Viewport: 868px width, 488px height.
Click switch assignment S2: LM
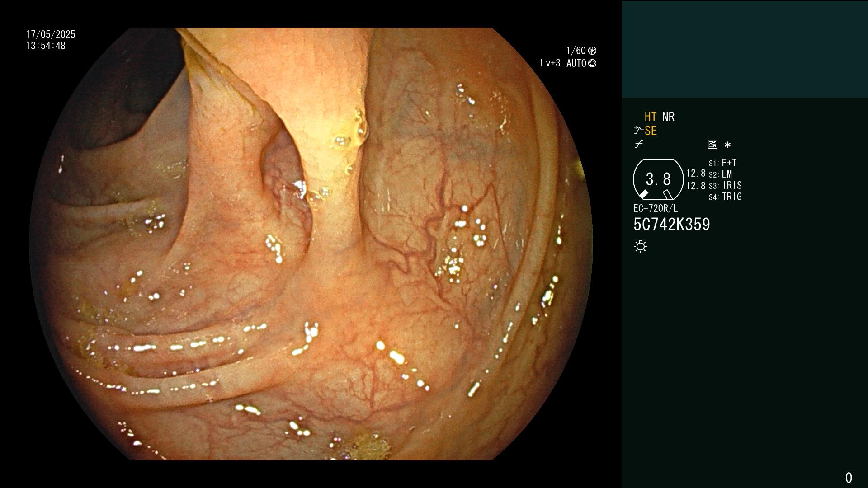721,174
